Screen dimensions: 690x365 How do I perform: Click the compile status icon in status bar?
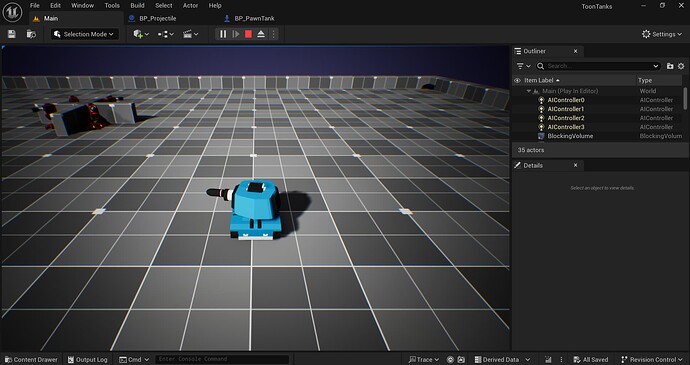pyautogui.click(x=548, y=359)
